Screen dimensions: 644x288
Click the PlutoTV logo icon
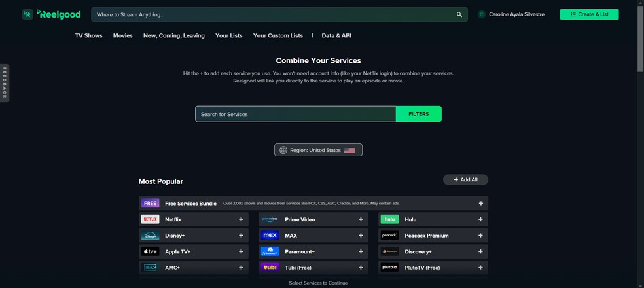(x=389, y=268)
